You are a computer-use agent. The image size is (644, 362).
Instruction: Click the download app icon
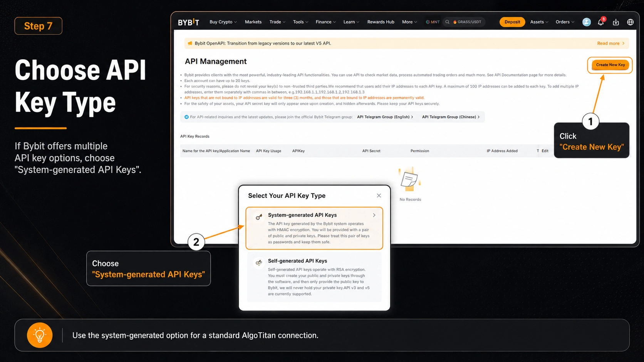tap(616, 22)
